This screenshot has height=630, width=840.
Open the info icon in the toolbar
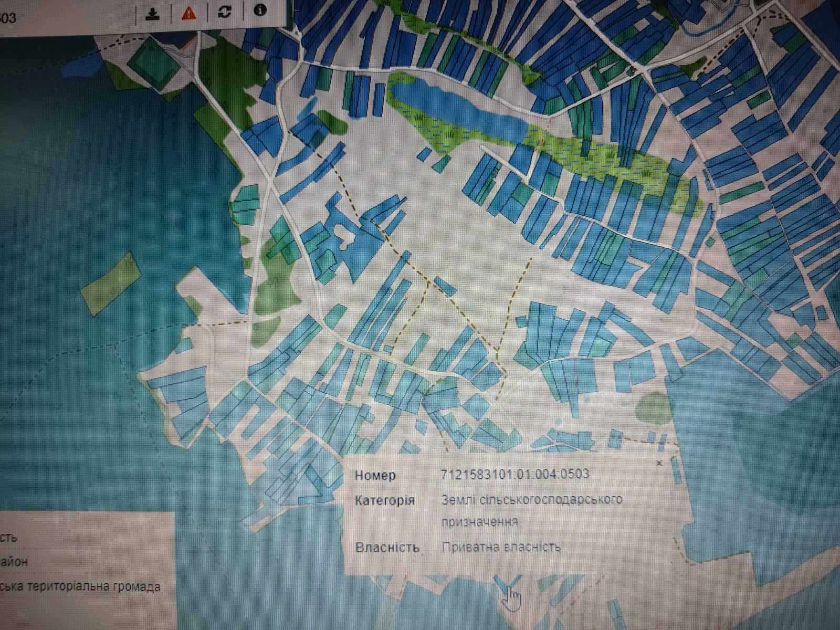pos(260,10)
